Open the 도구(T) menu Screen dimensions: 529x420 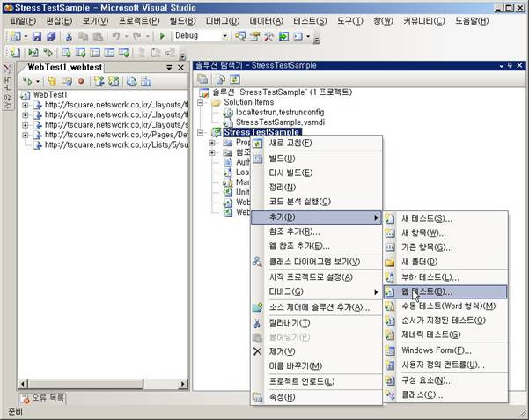pos(349,21)
